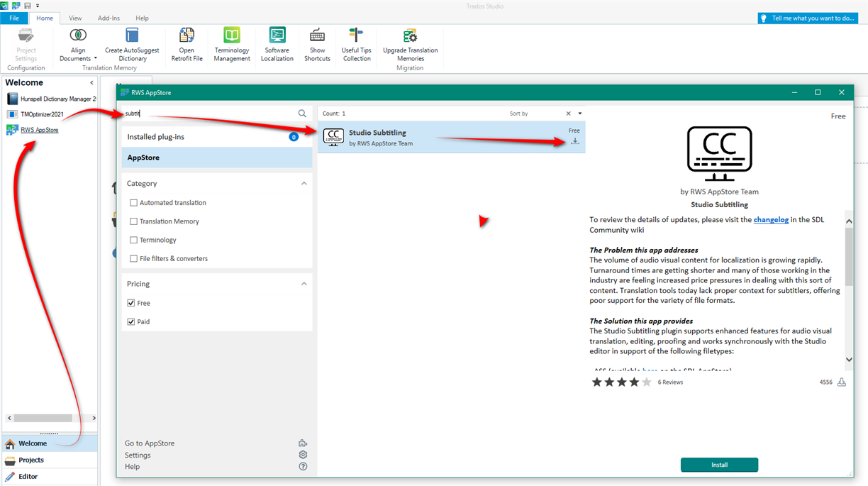Open the changelog link
Image resolution: width=868 pixels, height=486 pixels.
tap(772, 220)
